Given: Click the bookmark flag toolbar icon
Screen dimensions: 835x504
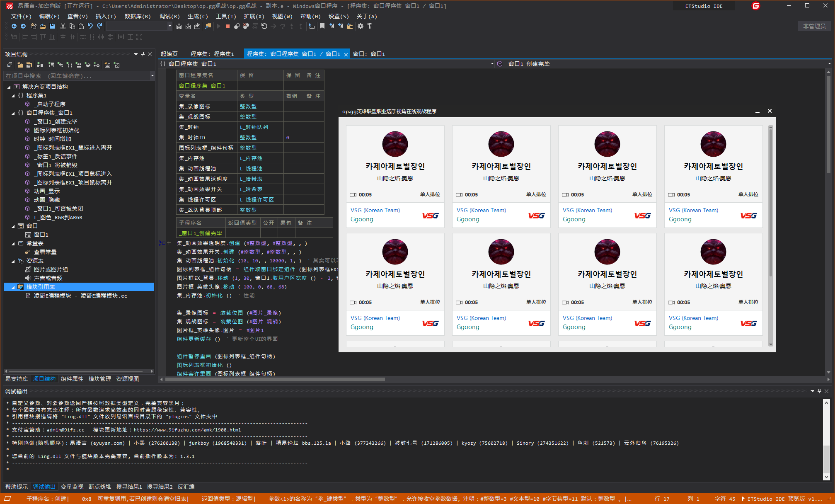Looking at the screenshot, I should [x=322, y=26].
